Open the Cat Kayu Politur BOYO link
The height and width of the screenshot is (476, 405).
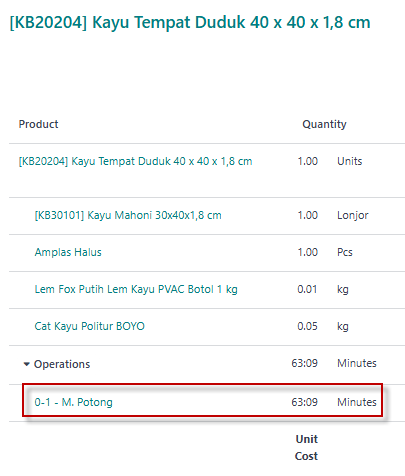coord(90,326)
